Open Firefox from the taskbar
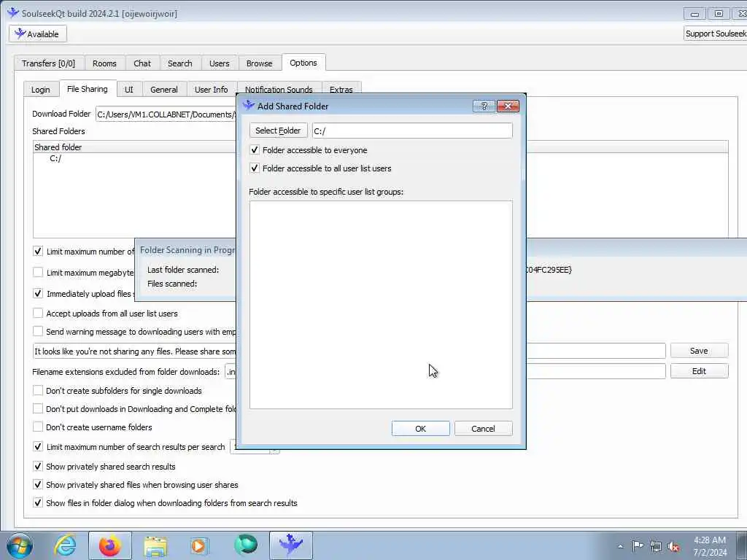Screen dimensions: 747x560 [109, 545]
